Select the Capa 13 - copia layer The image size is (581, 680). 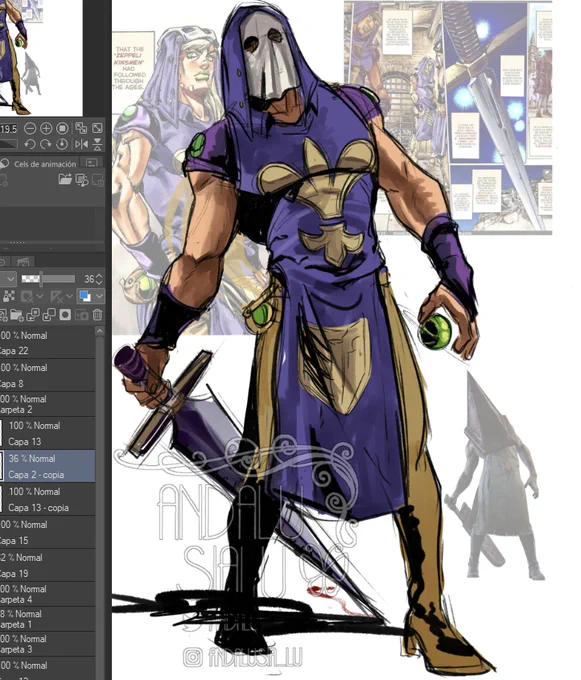[x=47, y=499]
